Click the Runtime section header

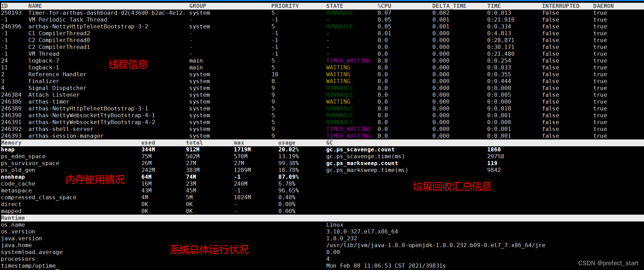coord(13,218)
